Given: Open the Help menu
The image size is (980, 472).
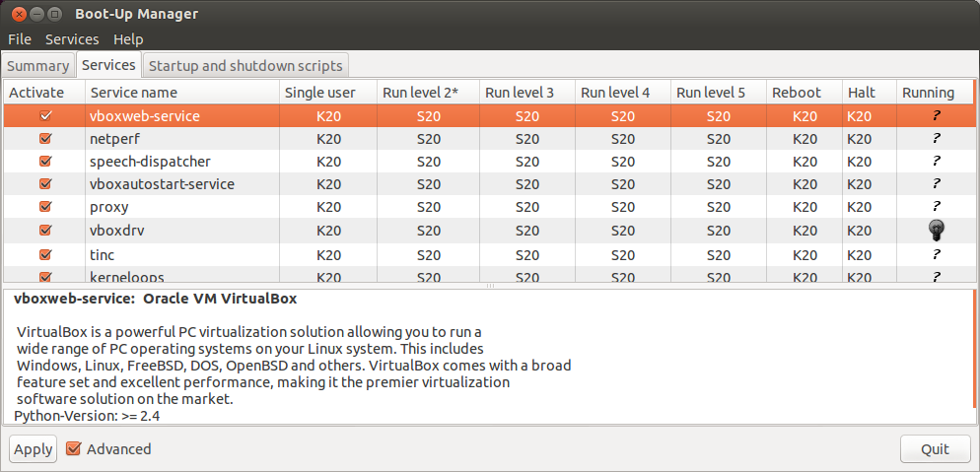Looking at the screenshot, I should pos(128,39).
